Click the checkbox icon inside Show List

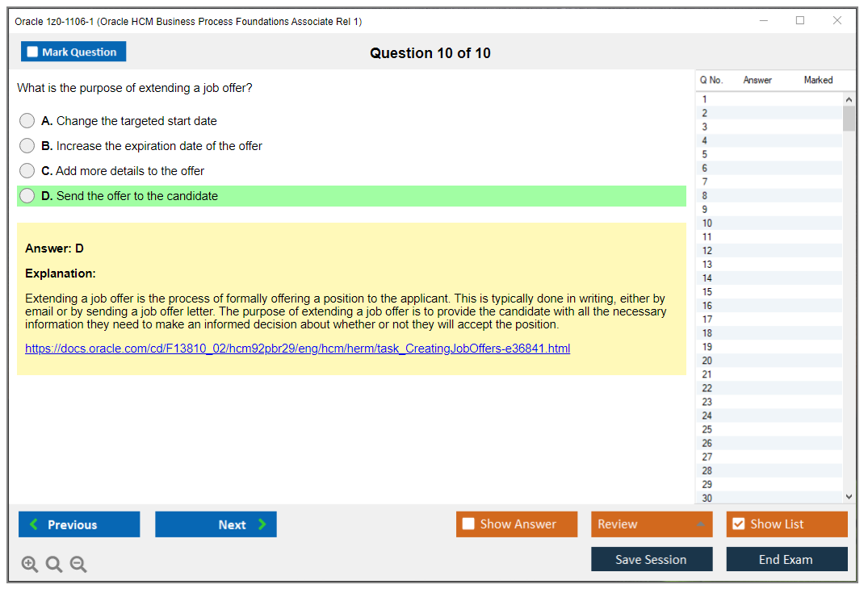click(738, 524)
